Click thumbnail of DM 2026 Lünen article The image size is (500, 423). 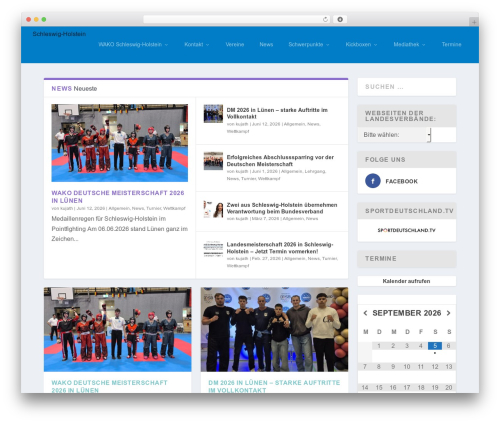(x=213, y=114)
